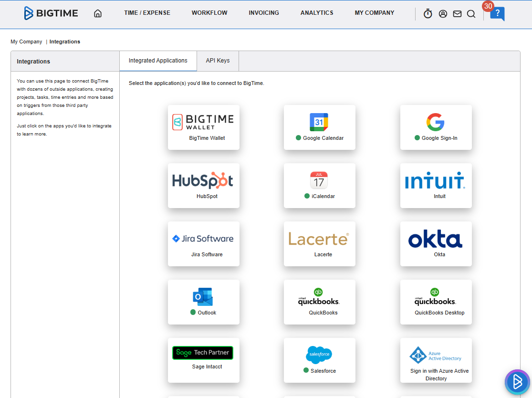
Task: Open the user profile icon
Action: click(x=443, y=14)
